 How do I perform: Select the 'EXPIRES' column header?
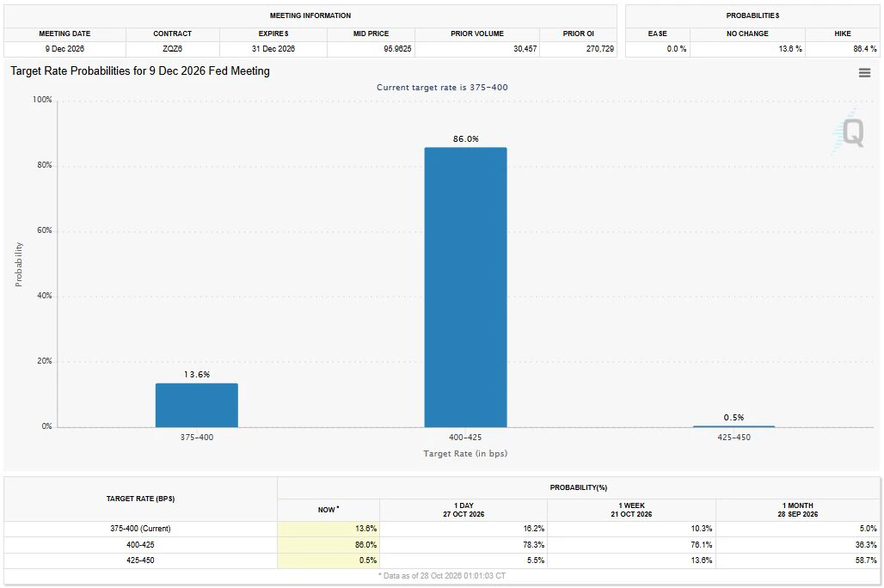[273, 34]
